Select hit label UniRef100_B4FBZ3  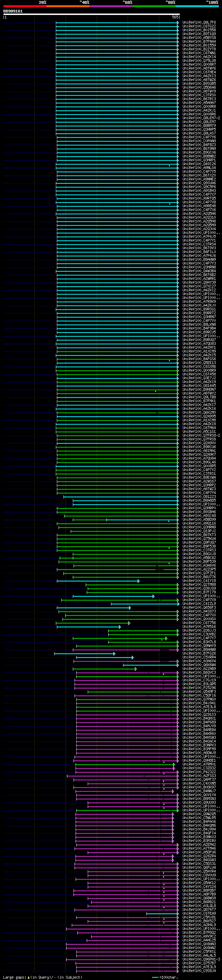pyautogui.click(x=199, y=145)
